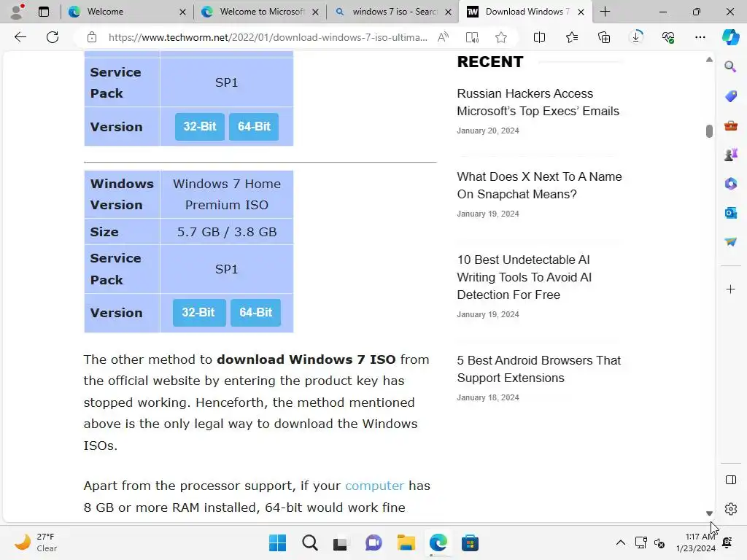The height and width of the screenshot is (560, 747).
Task: Launch Copilot from the toolbar
Action: click(x=730, y=37)
